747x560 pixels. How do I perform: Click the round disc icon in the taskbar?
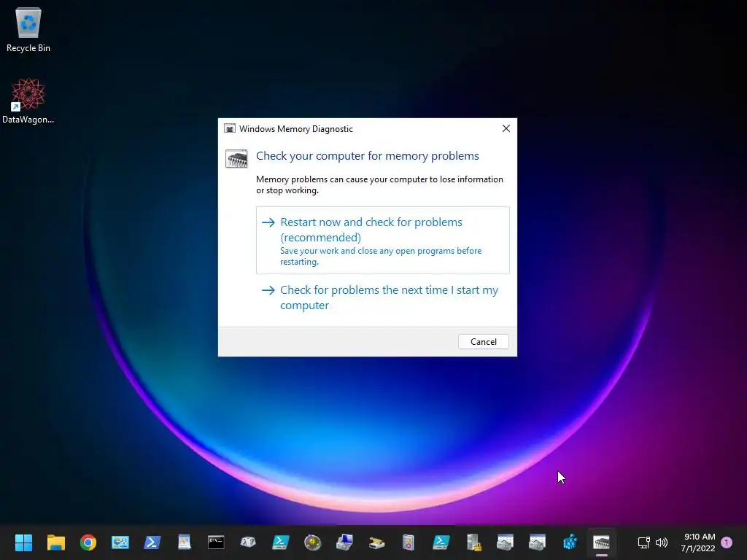(312, 542)
